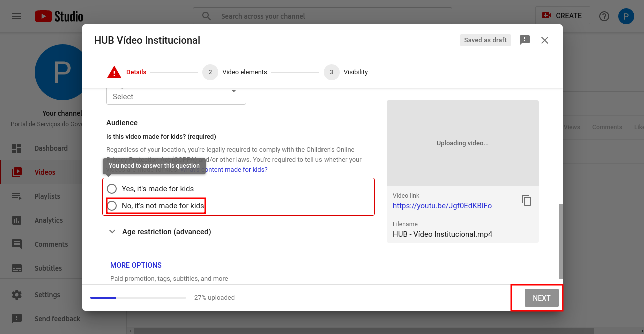The width and height of the screenshot is (644, 334).
Task: Select 'Yes, it's made for kids'
Action: (x=112, y=189)
